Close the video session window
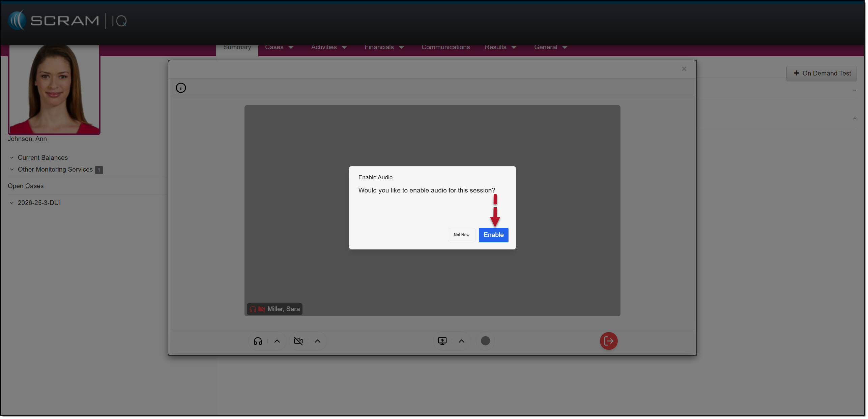Viewport: 868px width, 419px height. pos(684,69)
